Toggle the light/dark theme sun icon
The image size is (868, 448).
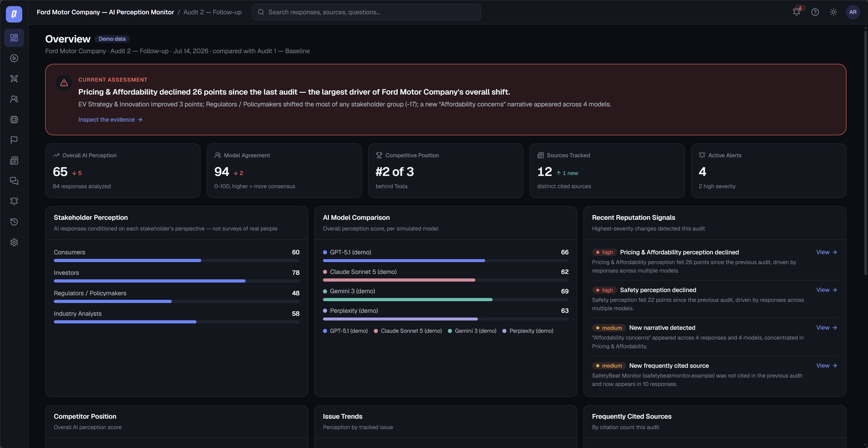coord(833,12)
